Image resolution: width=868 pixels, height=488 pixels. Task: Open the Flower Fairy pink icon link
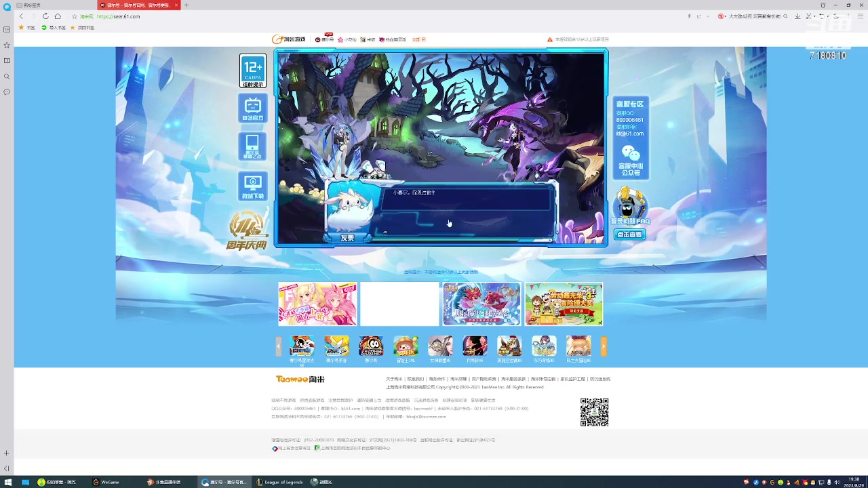point(347,39)
